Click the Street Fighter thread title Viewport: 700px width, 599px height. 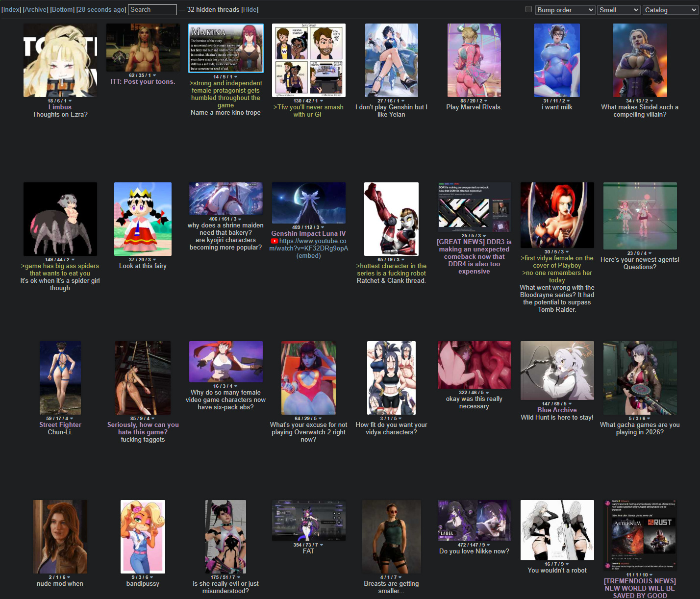coord(60,424)
